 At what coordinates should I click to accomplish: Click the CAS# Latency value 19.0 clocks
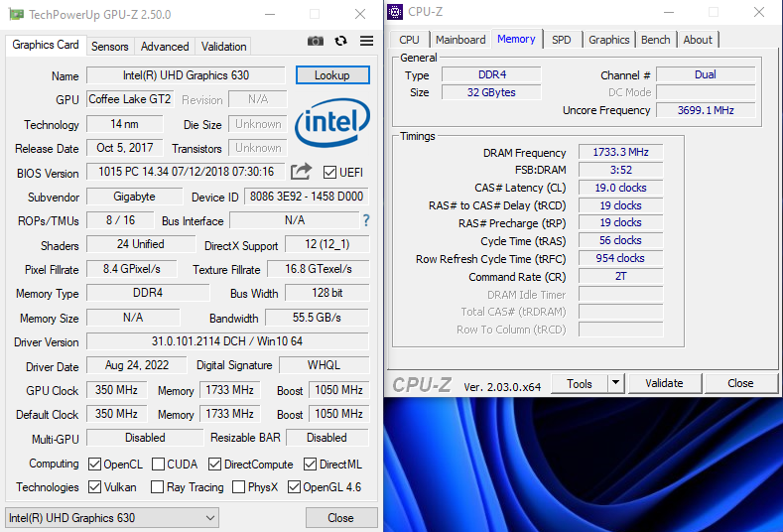(x=620, y=188)
